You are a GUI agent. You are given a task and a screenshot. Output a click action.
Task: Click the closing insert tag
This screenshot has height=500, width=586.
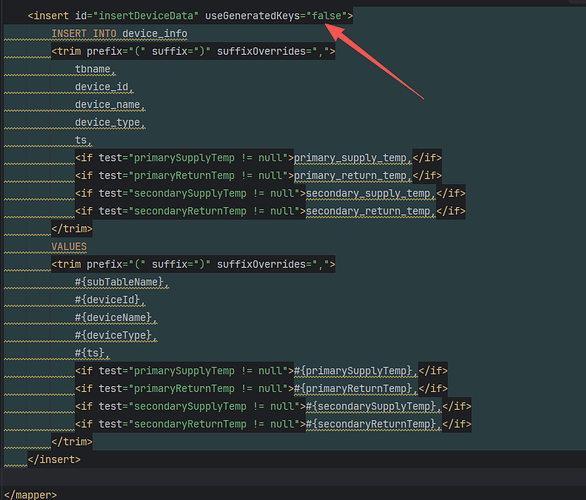pyautogui.click(x=54, y=459)
